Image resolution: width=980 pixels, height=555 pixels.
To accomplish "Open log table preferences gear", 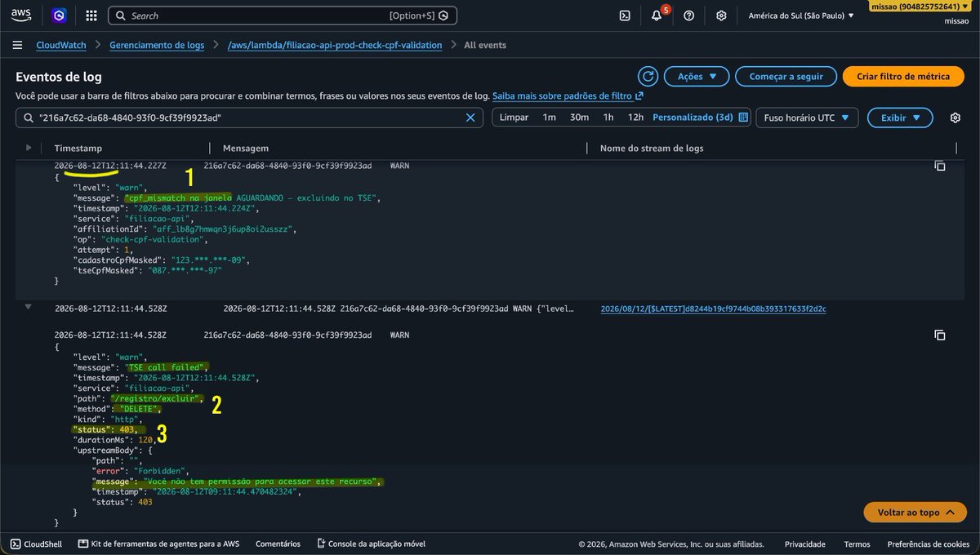I will pyautogui.click(x=955, y=118).
